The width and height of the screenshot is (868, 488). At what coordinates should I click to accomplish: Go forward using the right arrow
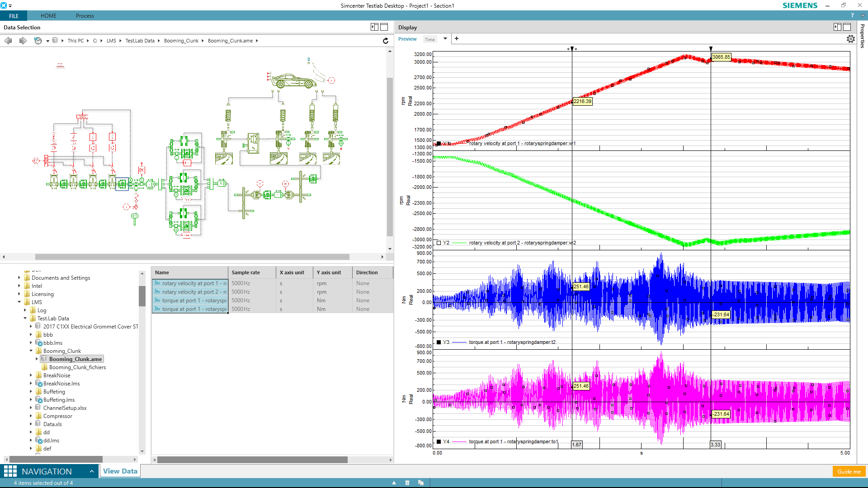tap(23, 41)
